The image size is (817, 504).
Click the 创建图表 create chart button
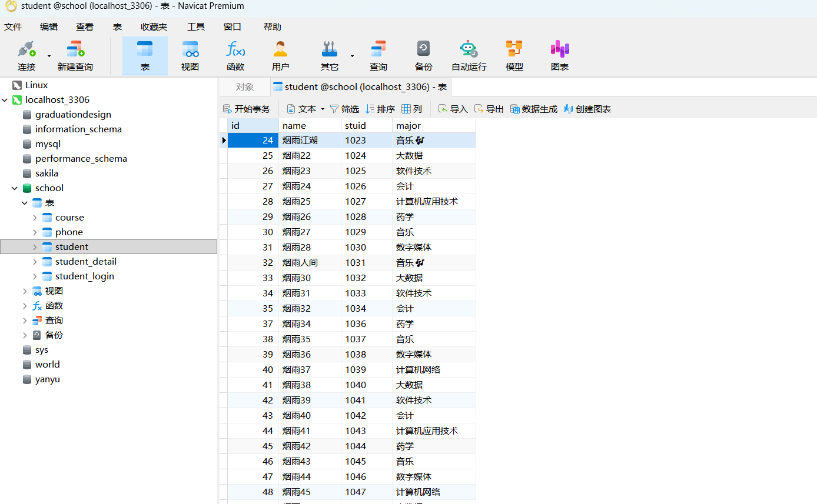click(587, 109)
